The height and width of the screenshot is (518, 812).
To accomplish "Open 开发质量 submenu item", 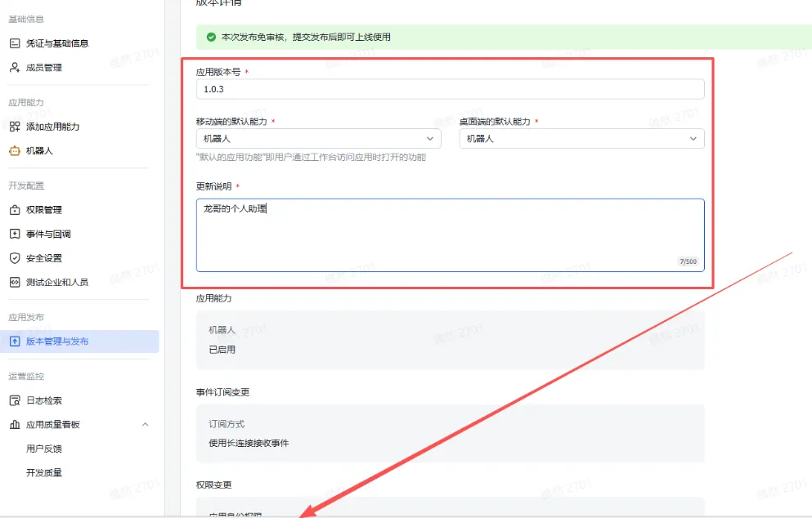I will click(x=44, y=472).
